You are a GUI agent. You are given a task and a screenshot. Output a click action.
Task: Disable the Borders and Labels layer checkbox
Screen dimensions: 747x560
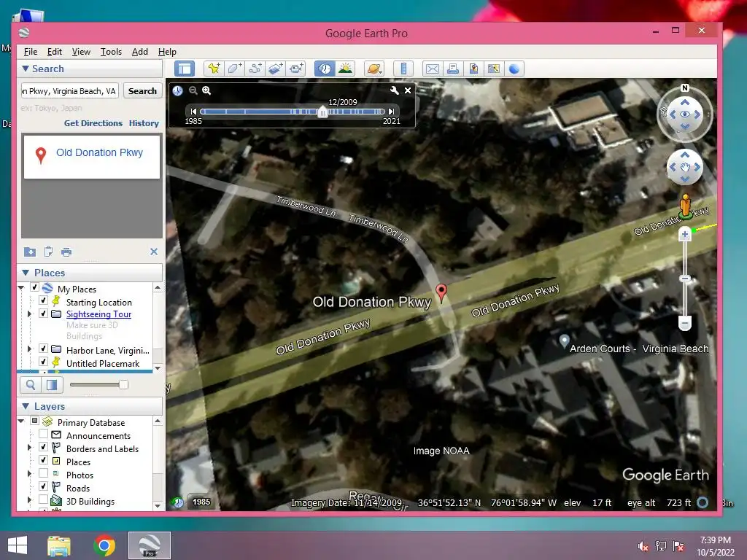(43, 447)
